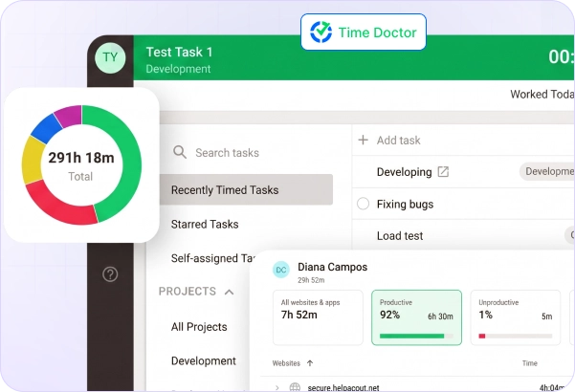The width and height of the screenshot is (575, 392).
Task: Click the TY user avatar
Action: point(110,58)
